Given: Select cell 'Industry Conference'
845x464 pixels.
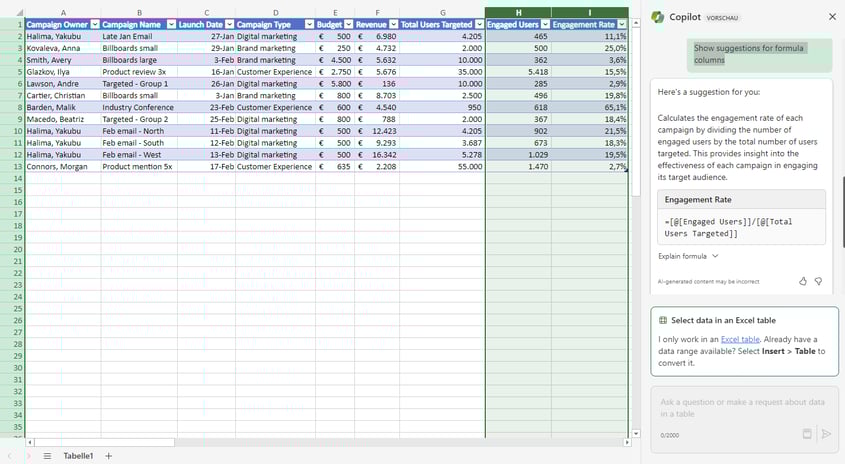Looking at the screenshot, I should pyautogui.click(x=139, y=107).
